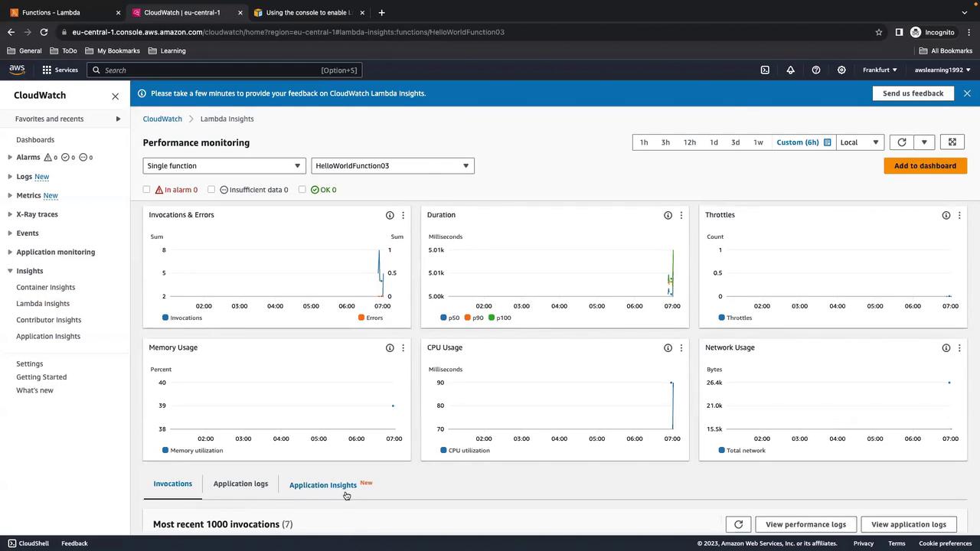Click View performance logs
Image resolution: width=980 pixels, height=551 pixels.
pyautogui.click(x=805, y=524)
